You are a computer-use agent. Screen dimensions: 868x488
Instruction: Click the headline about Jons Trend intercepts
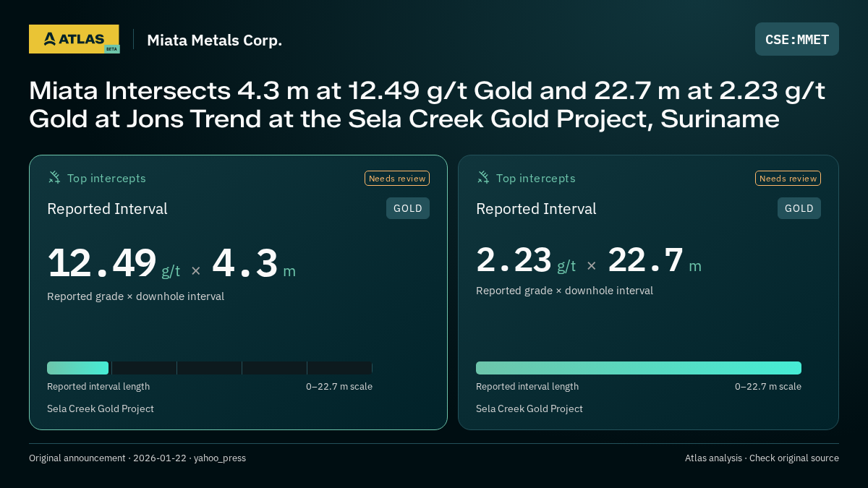coord(427,104)
